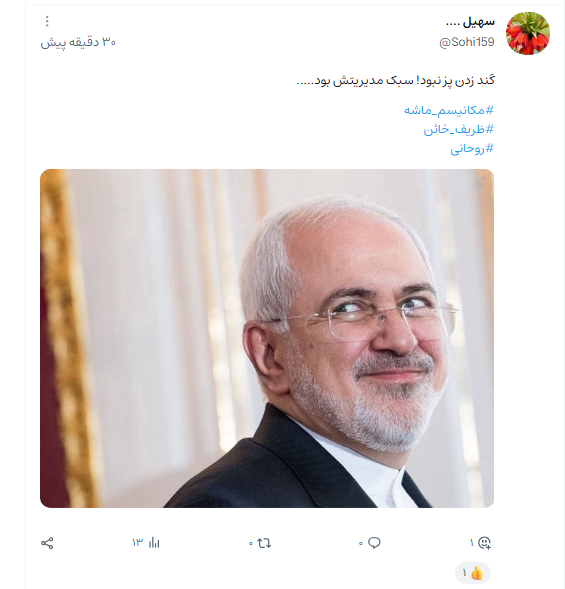Viewport: 565px width, 589px height.
Task: Add a reaction with the smiley-plus icon
Action: [x=484, y=543]
